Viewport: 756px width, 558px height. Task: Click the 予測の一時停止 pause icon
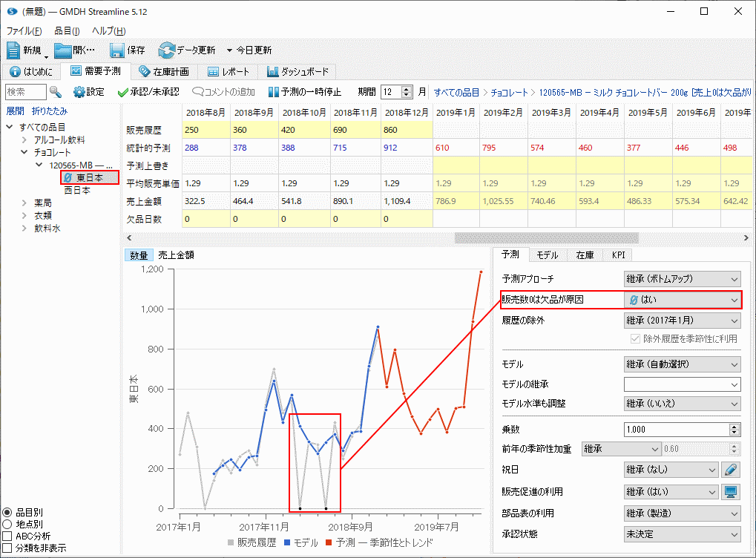(273, 92)
